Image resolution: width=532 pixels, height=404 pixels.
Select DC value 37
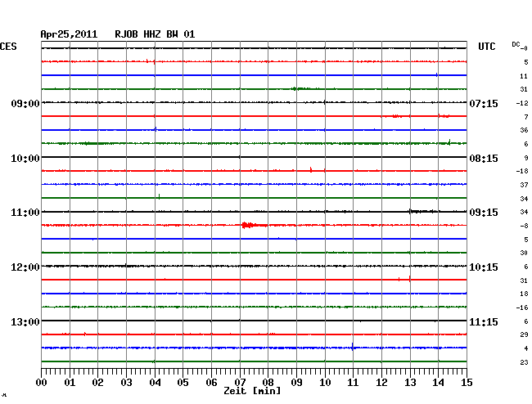click(x=524, y=185)
